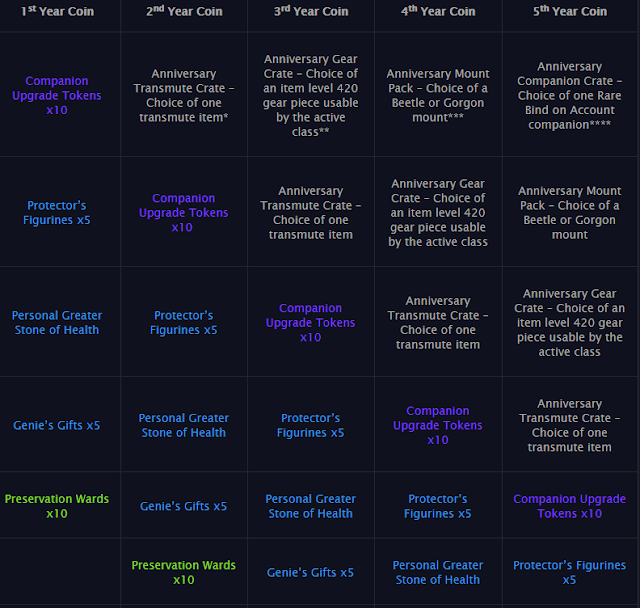The height and width of the screenshot is (608, 640).
Task: Select Anniversary Transmute Crate cell under 2nd Year Coin
Action: pyautogui.click(x=184, y=95)
